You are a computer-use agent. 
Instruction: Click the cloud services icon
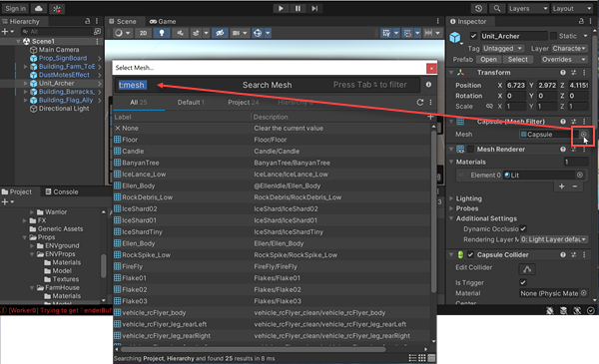tap(39, 8)
